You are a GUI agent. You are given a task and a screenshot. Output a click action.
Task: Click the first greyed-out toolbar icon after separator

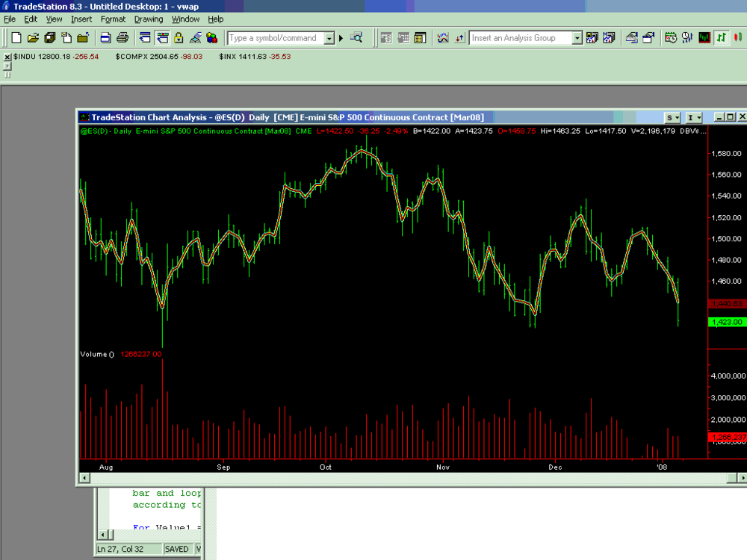point(386,38)
